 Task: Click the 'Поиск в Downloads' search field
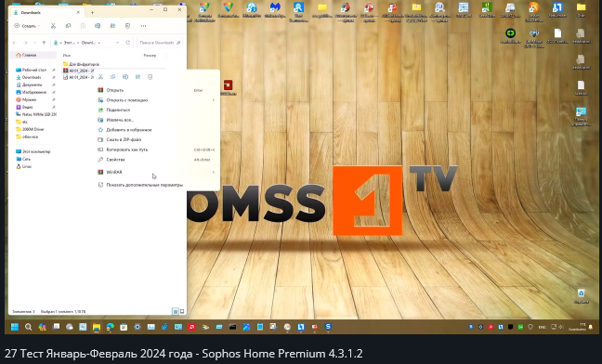pyautogui.click(x=160, y=43)
